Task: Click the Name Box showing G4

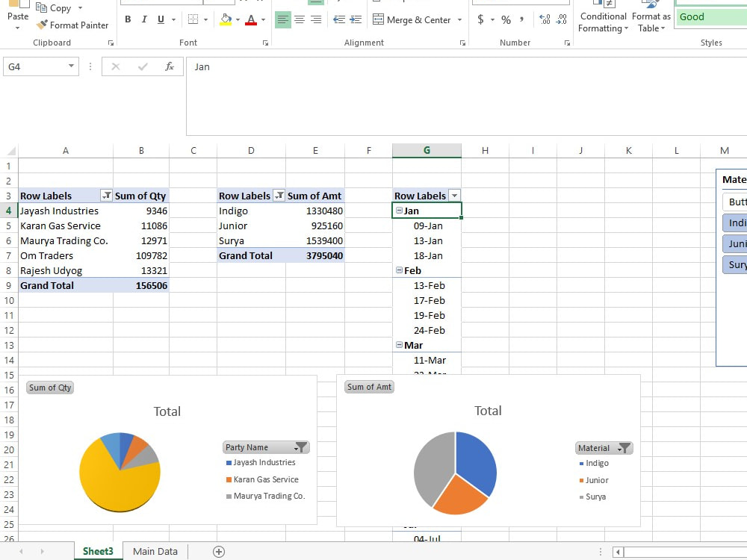Action: tap(35, 66)
